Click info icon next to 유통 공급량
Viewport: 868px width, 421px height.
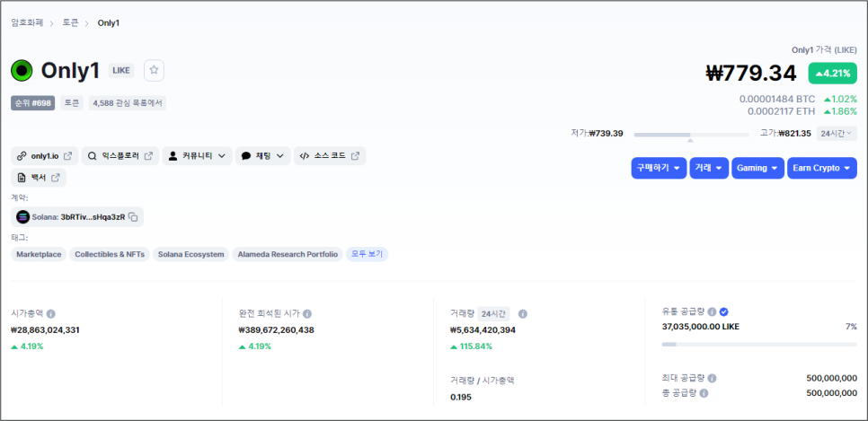click(x=712, y=311)
